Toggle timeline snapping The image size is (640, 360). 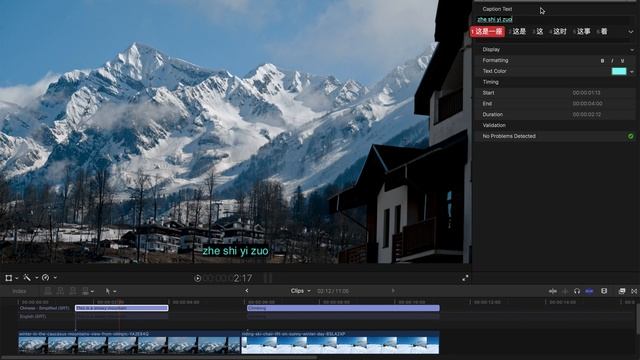pyautogui.click(x=589, y=291)
